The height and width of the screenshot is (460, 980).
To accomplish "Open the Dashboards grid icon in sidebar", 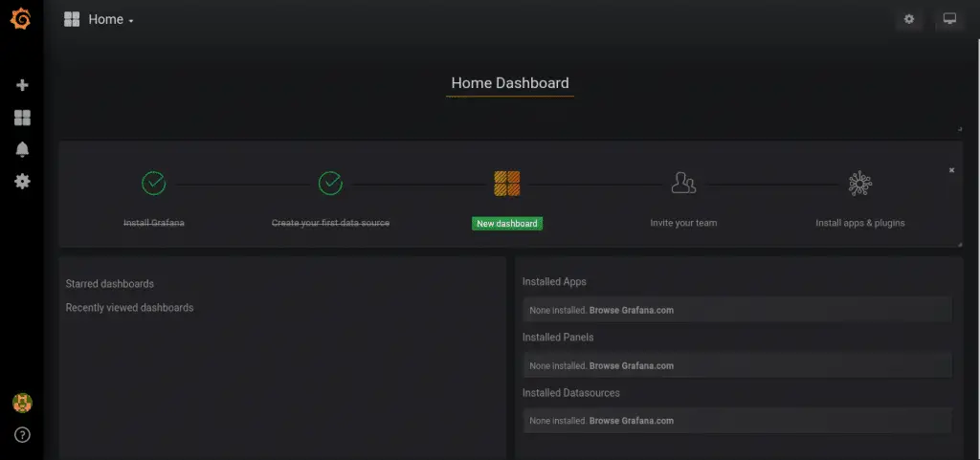I will (x=23, y=118).
